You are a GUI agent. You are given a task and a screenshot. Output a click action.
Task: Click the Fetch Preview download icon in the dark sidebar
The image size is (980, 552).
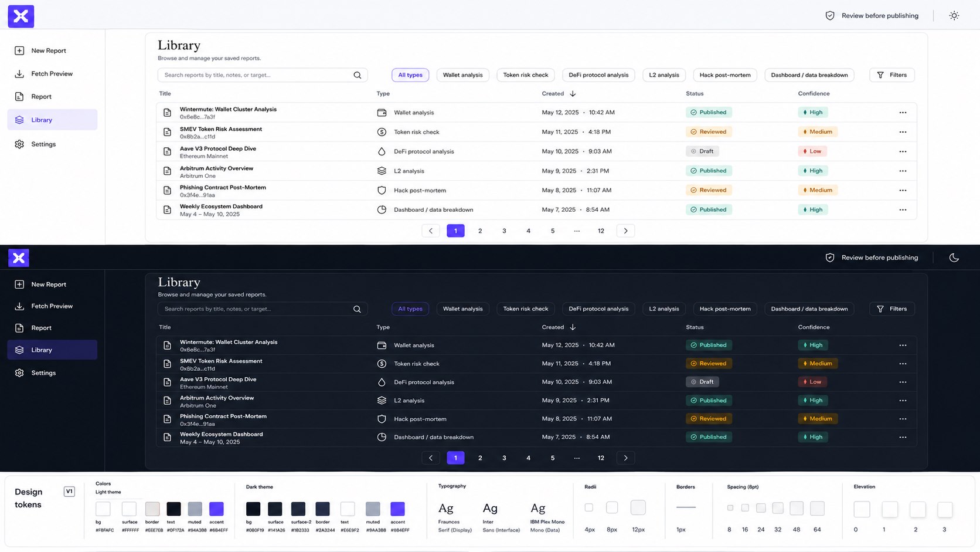click(19, 306)
